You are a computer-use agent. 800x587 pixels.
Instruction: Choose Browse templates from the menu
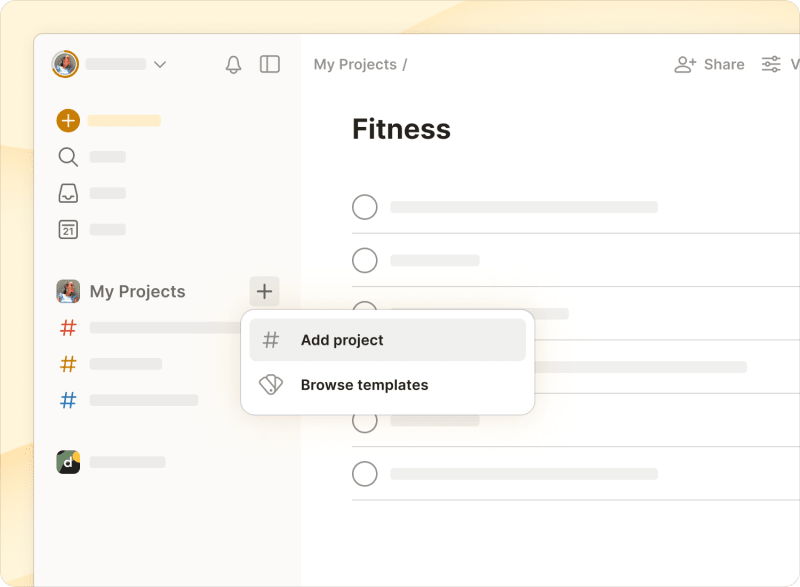(x=364, y=384)
